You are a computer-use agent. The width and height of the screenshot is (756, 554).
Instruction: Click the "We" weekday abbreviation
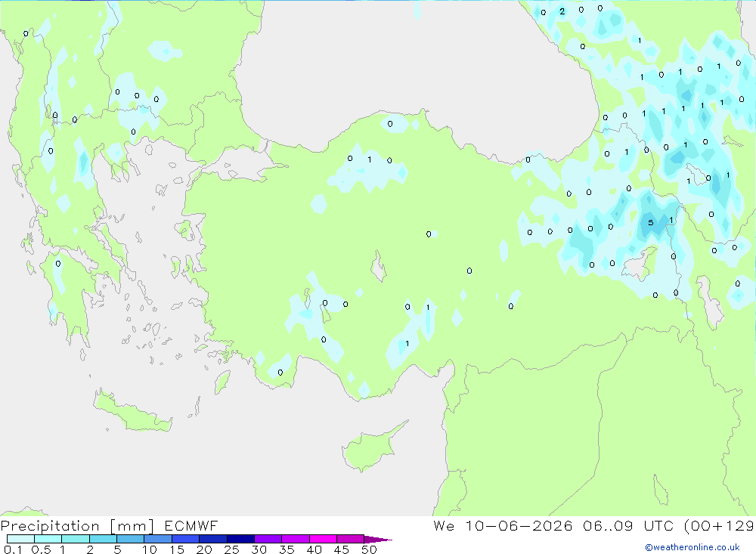(x=444, y=525)
